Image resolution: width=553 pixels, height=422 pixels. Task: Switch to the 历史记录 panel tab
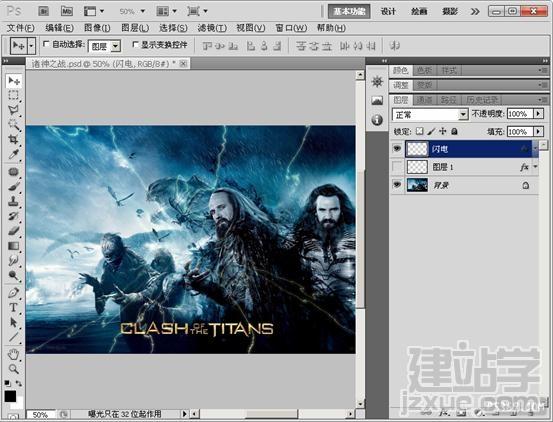click(482, 100)
